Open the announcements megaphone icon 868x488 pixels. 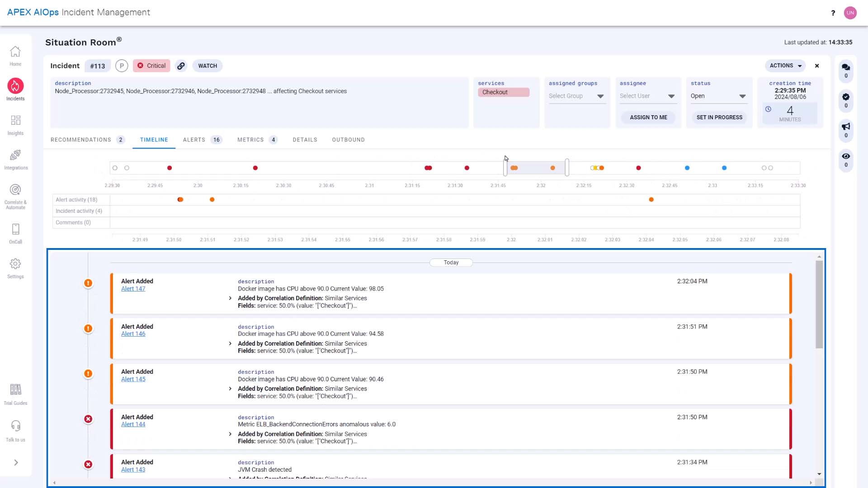[846, 127]
